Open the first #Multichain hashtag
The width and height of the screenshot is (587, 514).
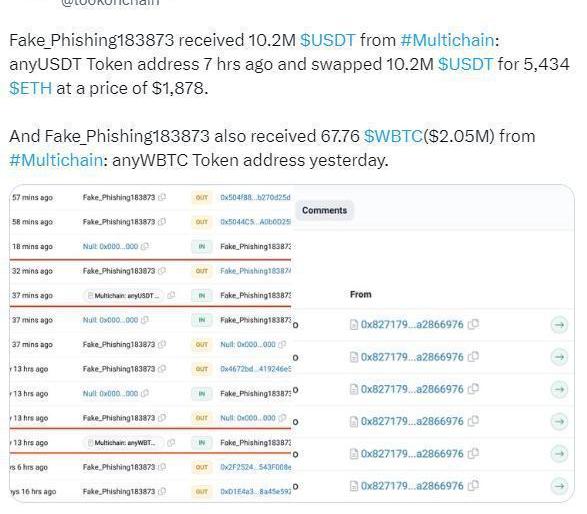pyautogui.click(x=447, y=40)
